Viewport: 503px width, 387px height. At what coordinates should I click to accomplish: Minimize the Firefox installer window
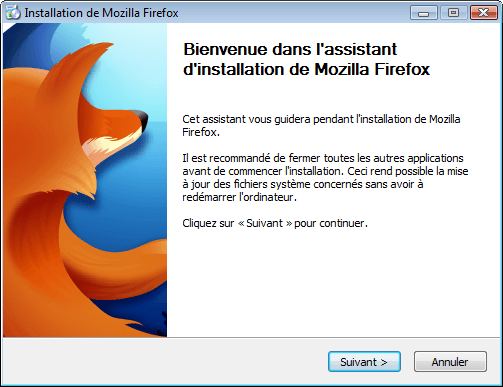coord(423,13)
